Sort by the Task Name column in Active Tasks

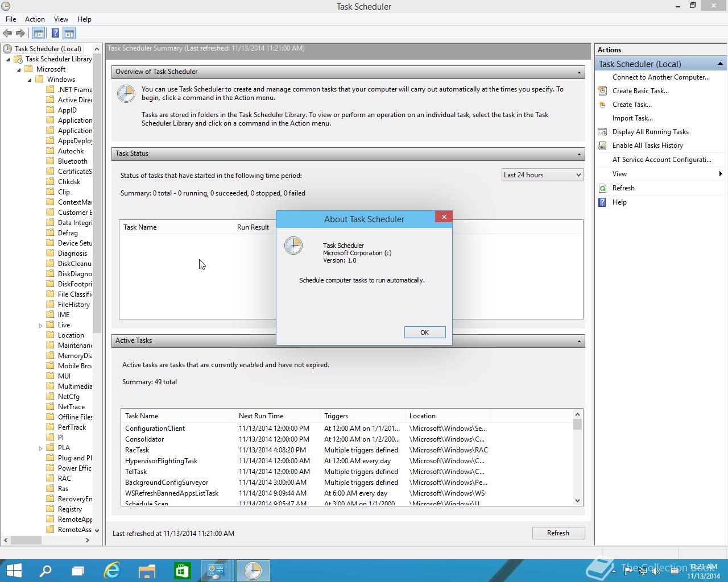tap(178, 416)
